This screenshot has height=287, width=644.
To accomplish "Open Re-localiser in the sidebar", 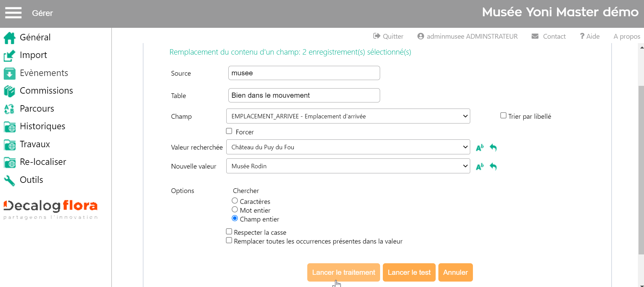I will click(43, 162).
